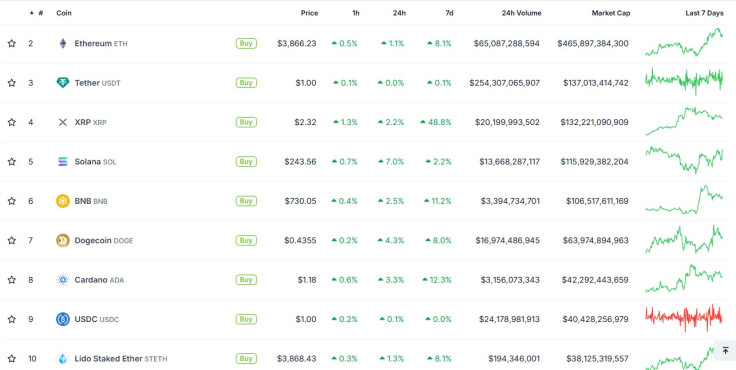736x370 pixels.
Task: Open the BNB coin page link
Action: (91, 201)
